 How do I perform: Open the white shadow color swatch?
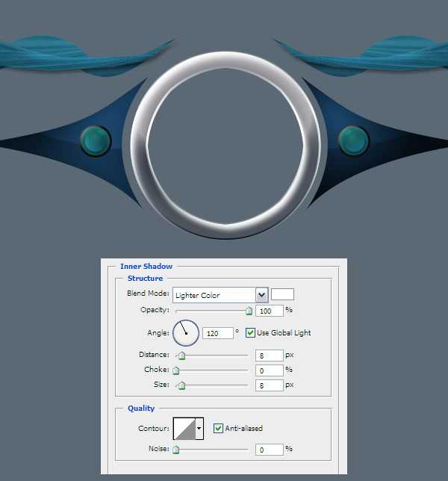[282, 294]
